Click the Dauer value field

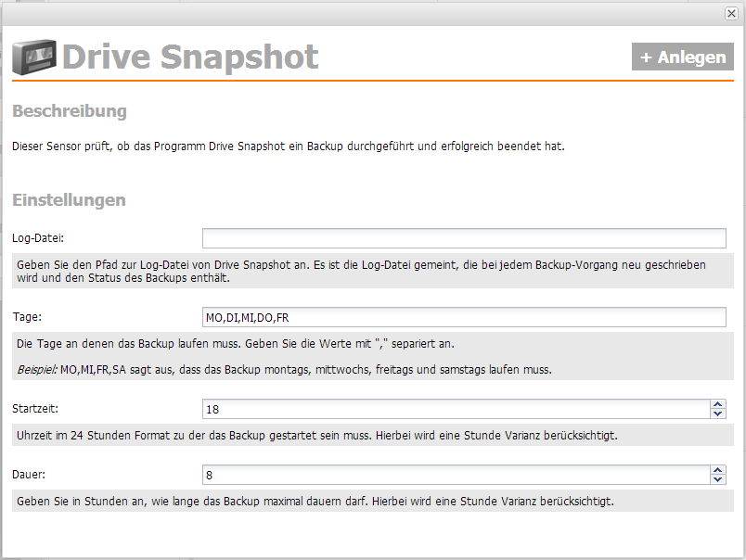click(x=455, y=475)
